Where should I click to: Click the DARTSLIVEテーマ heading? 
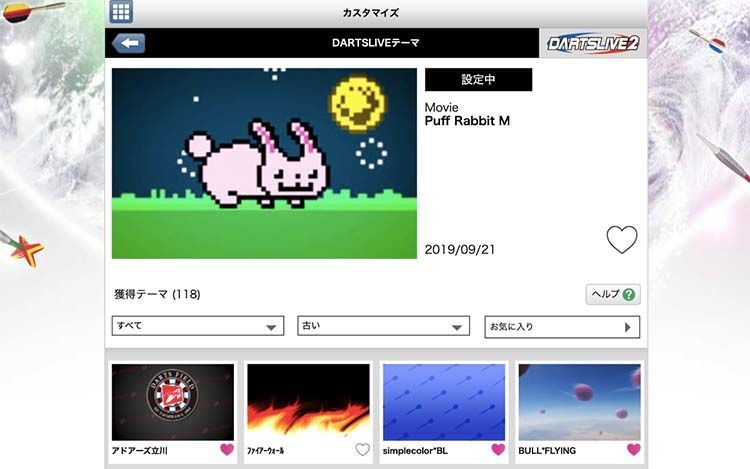pyautogui.click(x=375, y=43)
